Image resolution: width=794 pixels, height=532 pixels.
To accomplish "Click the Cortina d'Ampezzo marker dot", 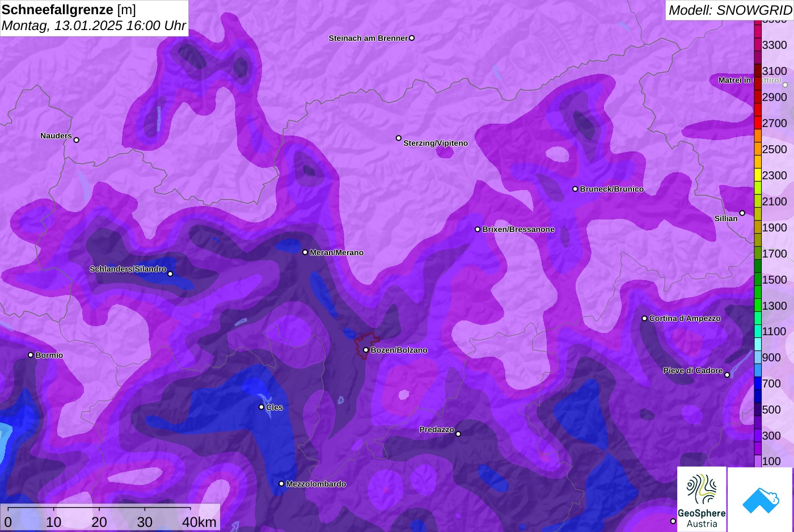I will (x=644, y=318).
